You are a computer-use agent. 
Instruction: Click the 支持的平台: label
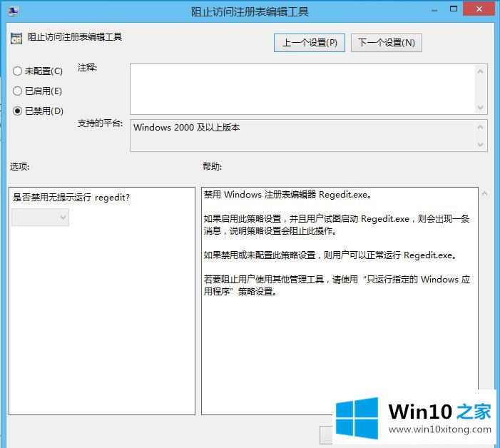100,123
